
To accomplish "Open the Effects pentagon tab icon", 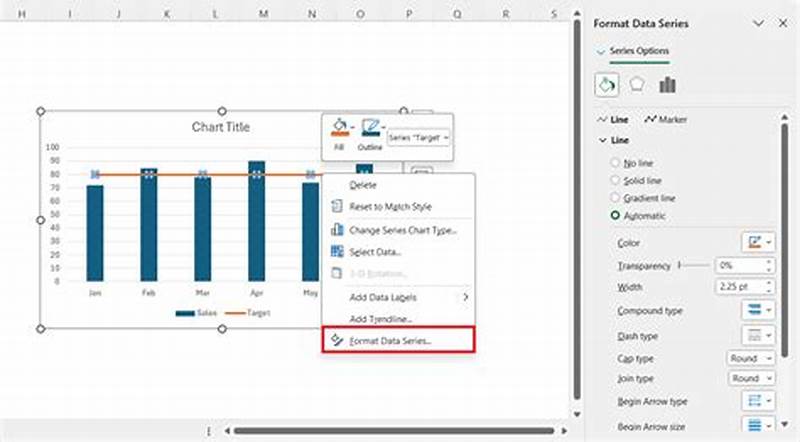I will 637,85.
